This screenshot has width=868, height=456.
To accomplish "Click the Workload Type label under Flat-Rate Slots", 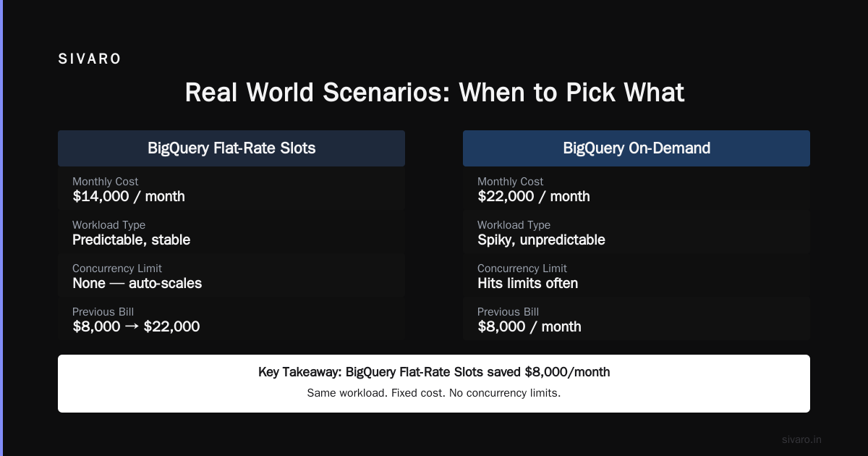I will pos(109,225).
